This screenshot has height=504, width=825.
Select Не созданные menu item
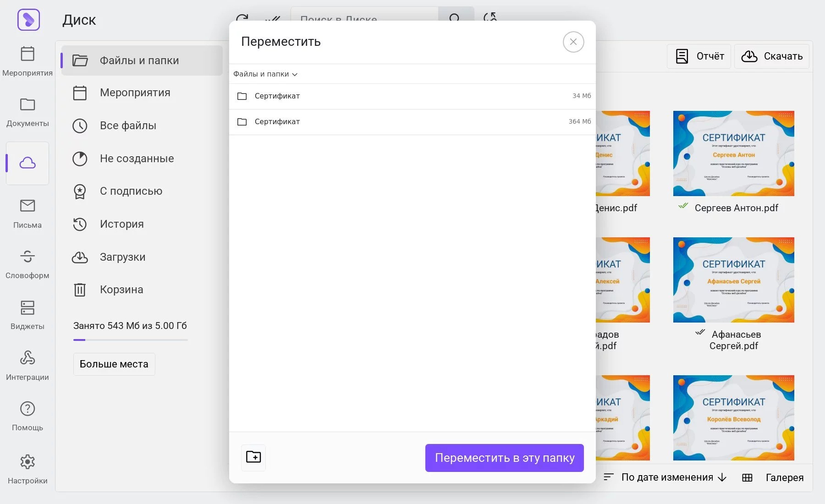[x=142, y=159]
